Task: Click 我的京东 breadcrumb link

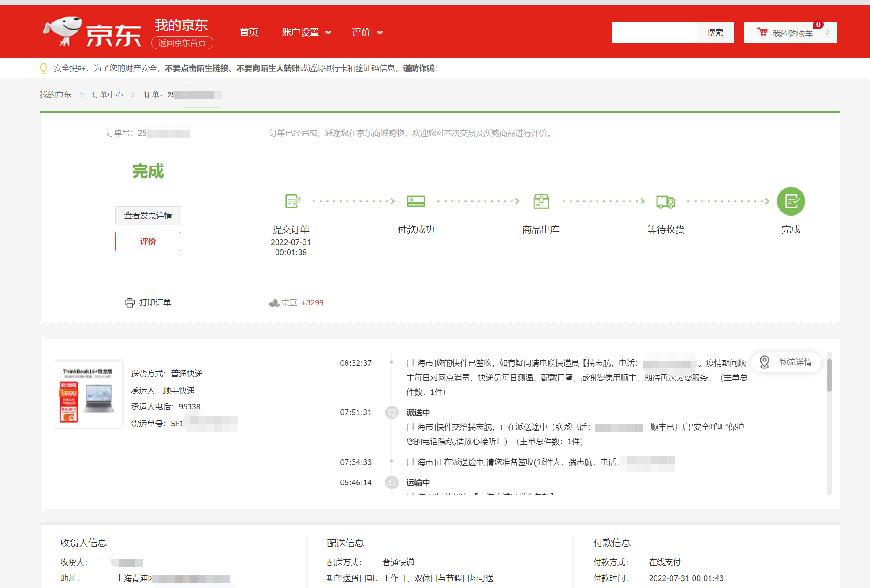Action: tap(56, 95)
